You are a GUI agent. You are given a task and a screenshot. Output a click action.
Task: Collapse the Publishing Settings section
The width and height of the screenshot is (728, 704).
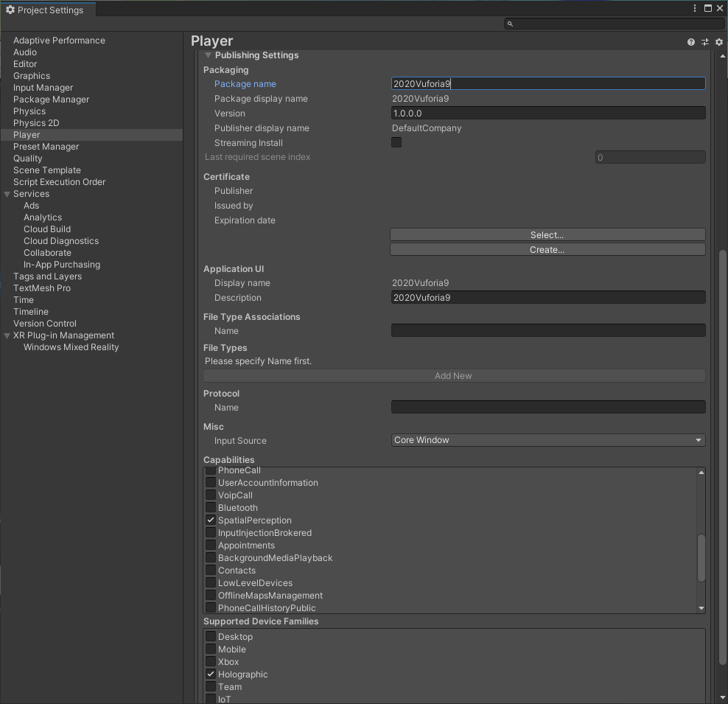pos(209,55)
